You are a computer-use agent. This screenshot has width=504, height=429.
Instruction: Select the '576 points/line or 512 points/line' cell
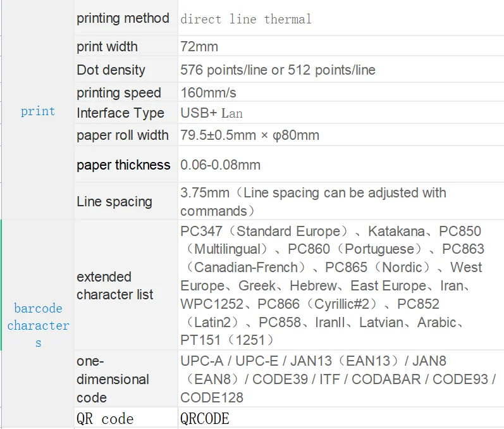(278, 70)
